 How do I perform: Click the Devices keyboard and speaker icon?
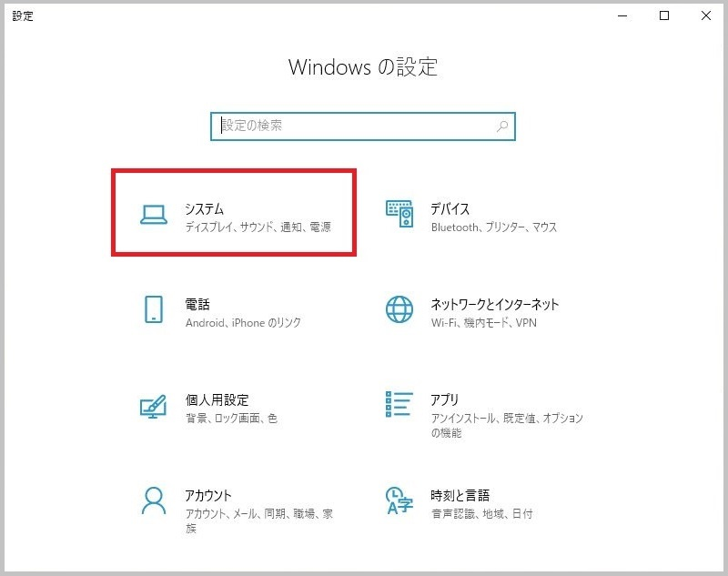point(399,214)
